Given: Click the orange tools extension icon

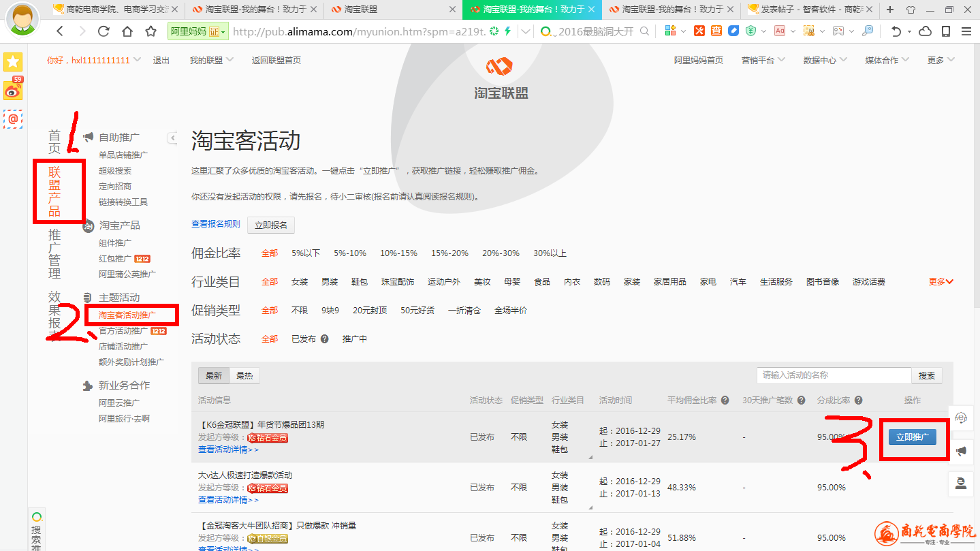Looking at the screenshot, I should click(x=699, y=31).
